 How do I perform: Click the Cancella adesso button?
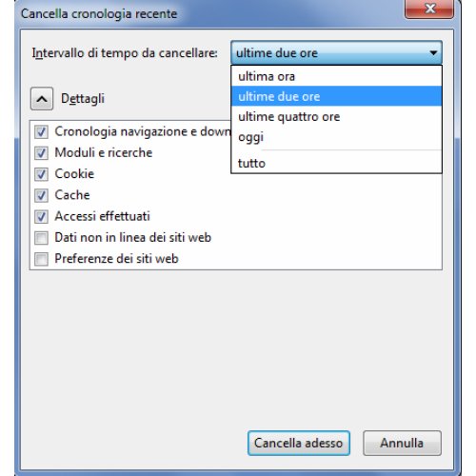[299, 443]
